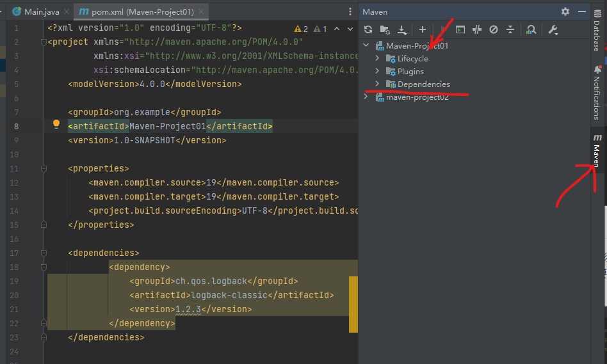Collapse all Maven tree nodes
The width and height of the screenshot is (607, 364).
pyautogui.click(x=510, y=29)
